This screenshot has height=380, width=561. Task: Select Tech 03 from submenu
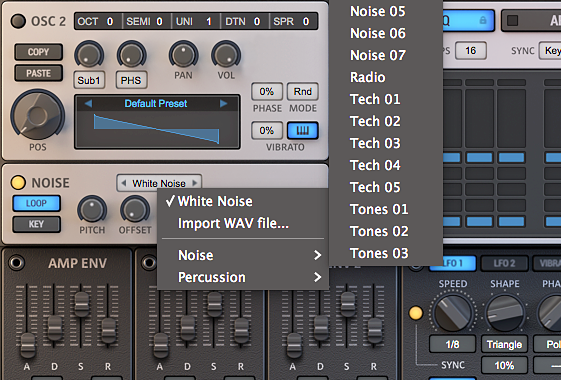pyautogui.click(x=386, y=143)
